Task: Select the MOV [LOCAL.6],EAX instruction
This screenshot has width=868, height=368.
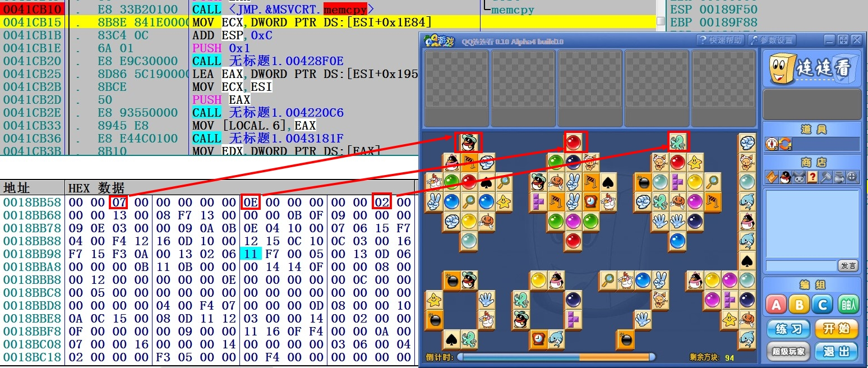Action: pos(254,125)
